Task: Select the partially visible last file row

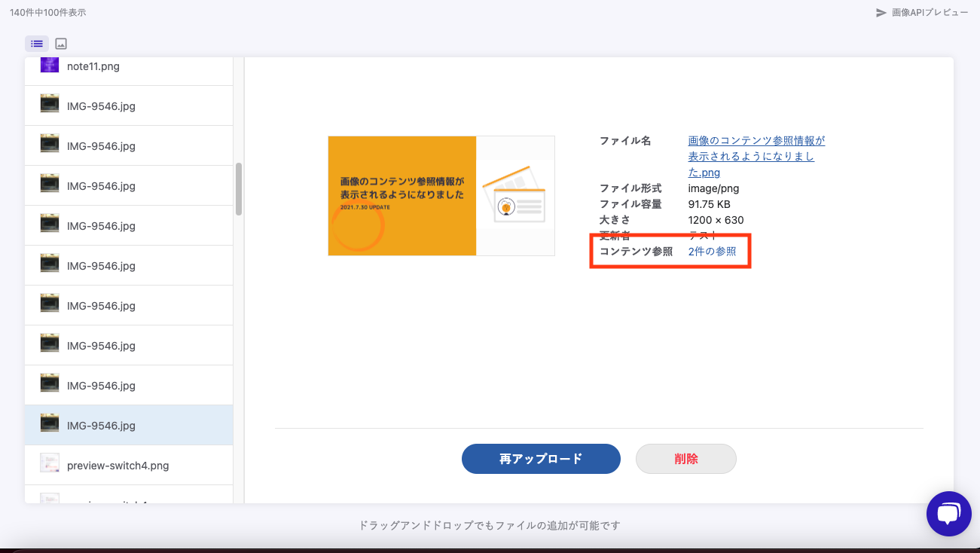Action: tap(113, 498)
